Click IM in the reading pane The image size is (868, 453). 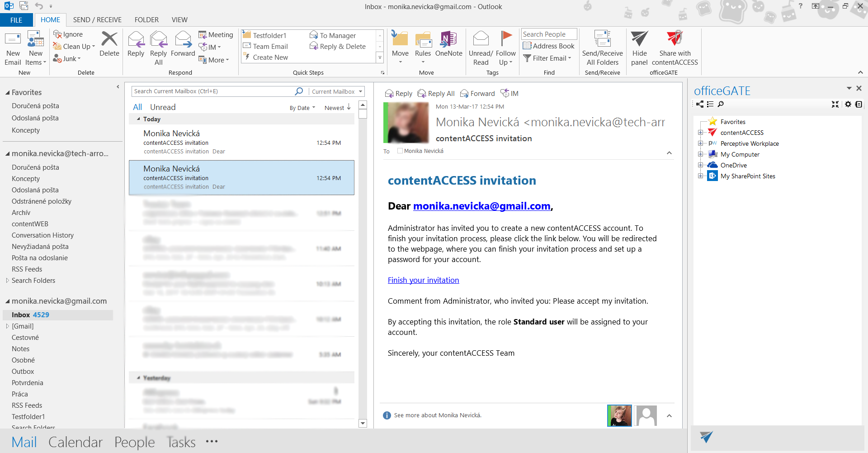[x=509, y=94]
